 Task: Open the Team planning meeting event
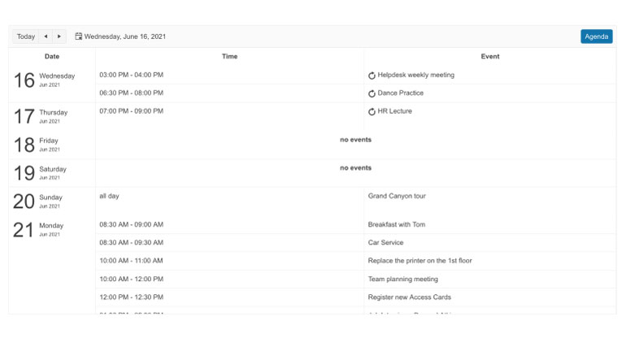point(402,279)
